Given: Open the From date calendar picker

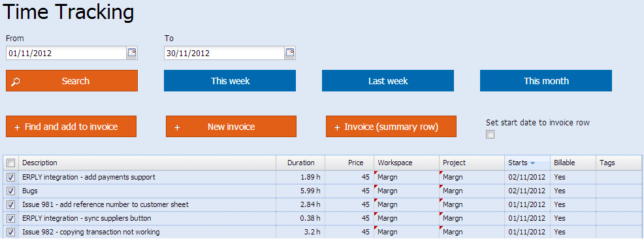Looking at the screenshot, I should [132, 53].
